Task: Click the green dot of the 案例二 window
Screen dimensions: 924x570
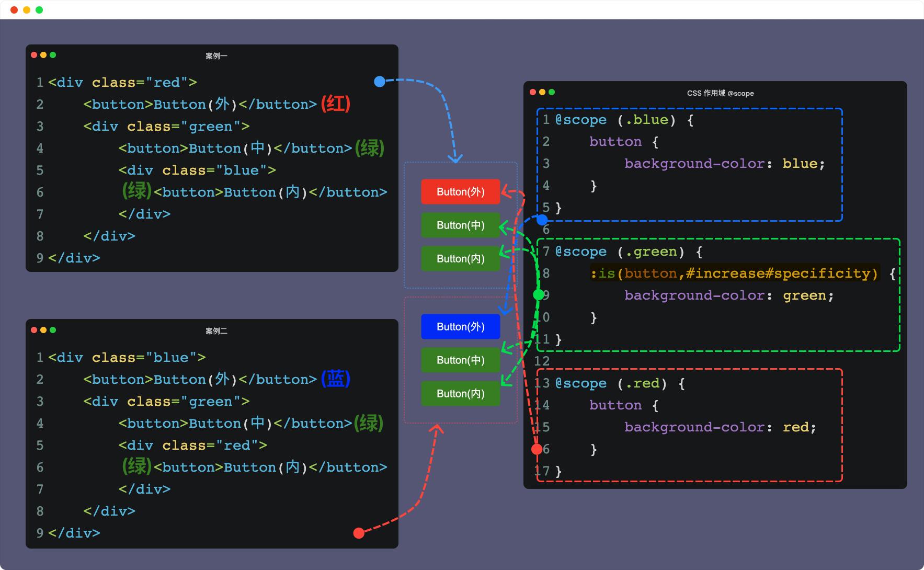Action: click(x=53, y=330)
